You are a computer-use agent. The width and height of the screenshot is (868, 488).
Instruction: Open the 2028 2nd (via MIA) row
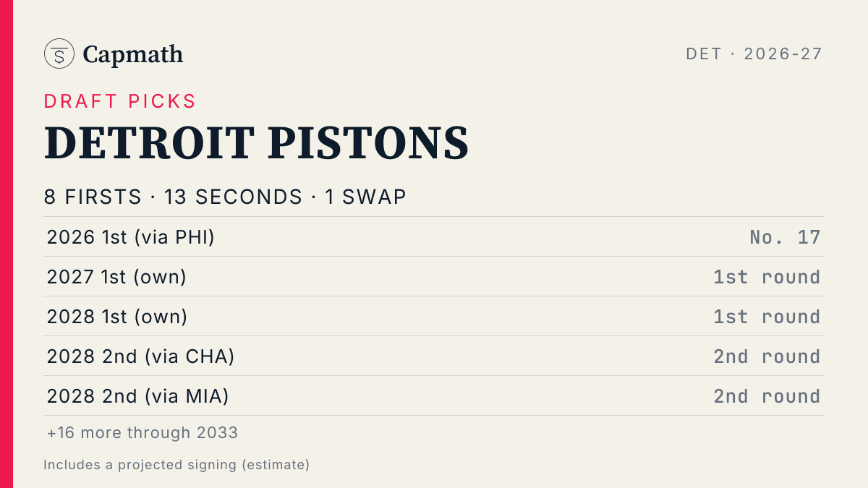pos(434,395)
